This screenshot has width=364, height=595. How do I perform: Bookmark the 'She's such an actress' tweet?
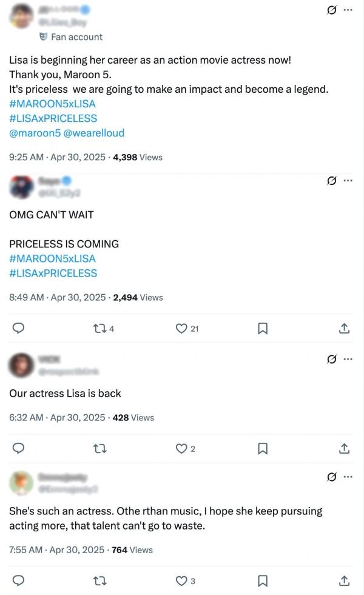point(263,580)
